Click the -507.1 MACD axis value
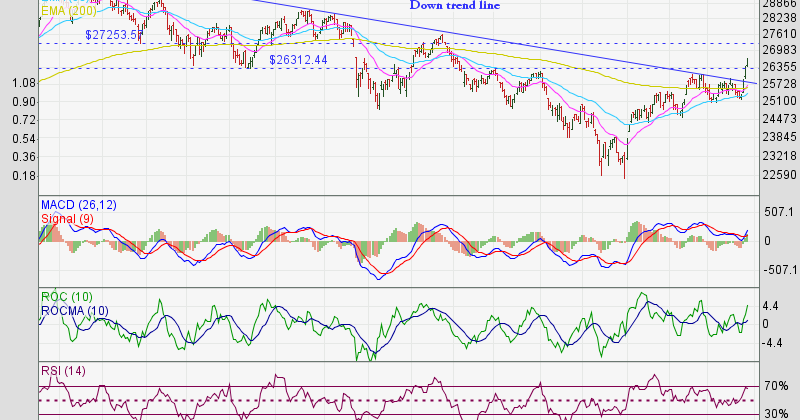The width and height of the screenshot is (800, 420). click(x=779, y=269)
